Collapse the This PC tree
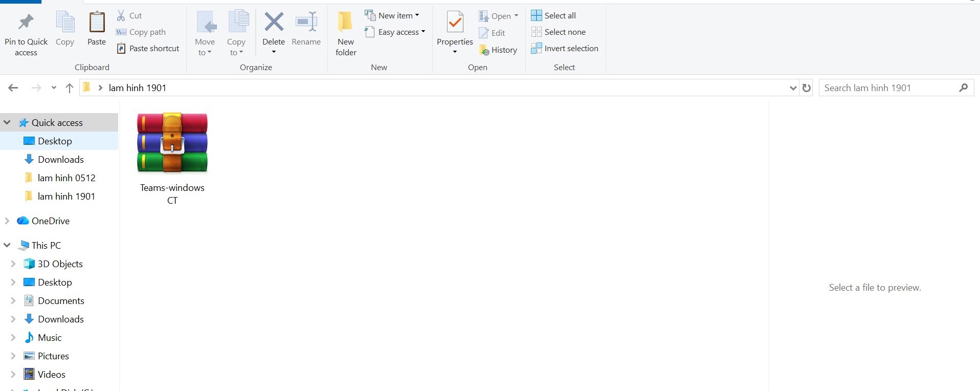The image size is (980, 391). (x=7, y=246)
